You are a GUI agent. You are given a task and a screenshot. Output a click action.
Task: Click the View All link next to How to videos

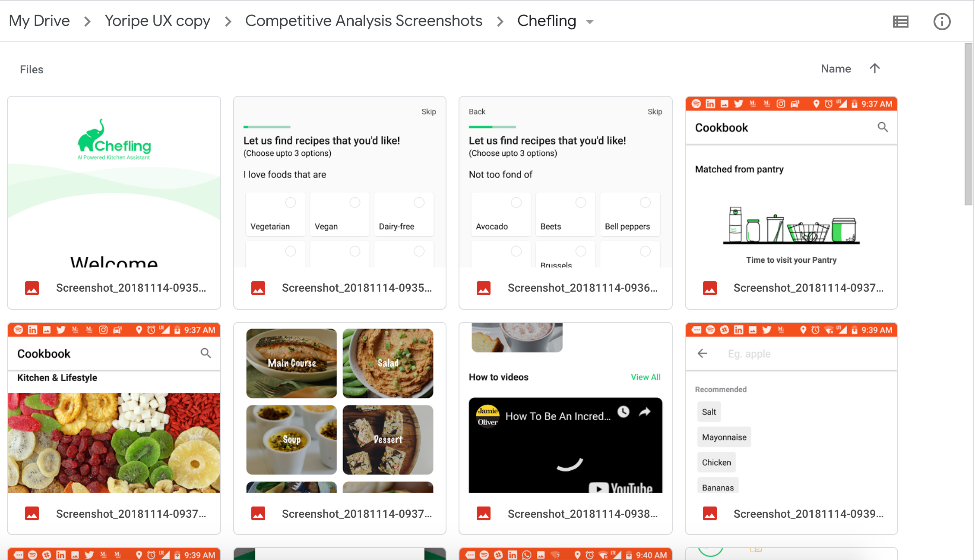pos(646,377)
